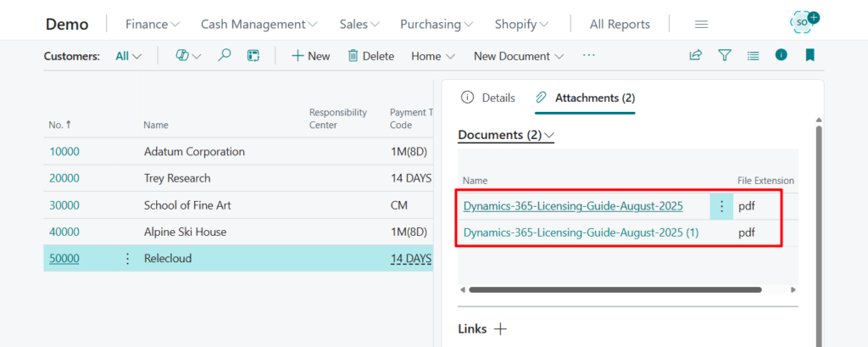Switch to the Details tab
The image size is (868, 347).
(x=488, y=98)
